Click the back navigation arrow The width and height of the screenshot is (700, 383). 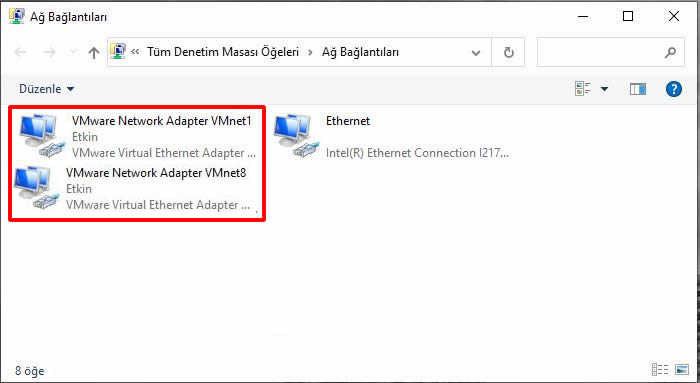pyautogui.click(x=21, y=53)
